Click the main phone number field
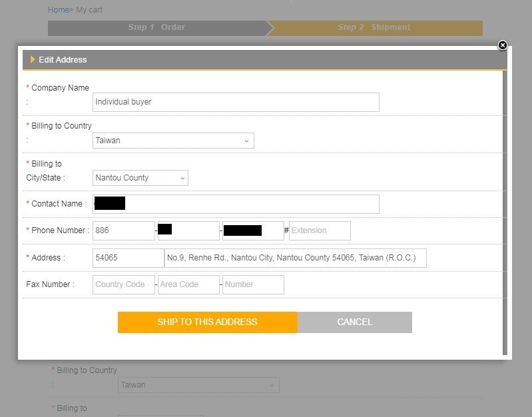The width and height of the screenshot is (532, 417). click(x=253, y=230)
